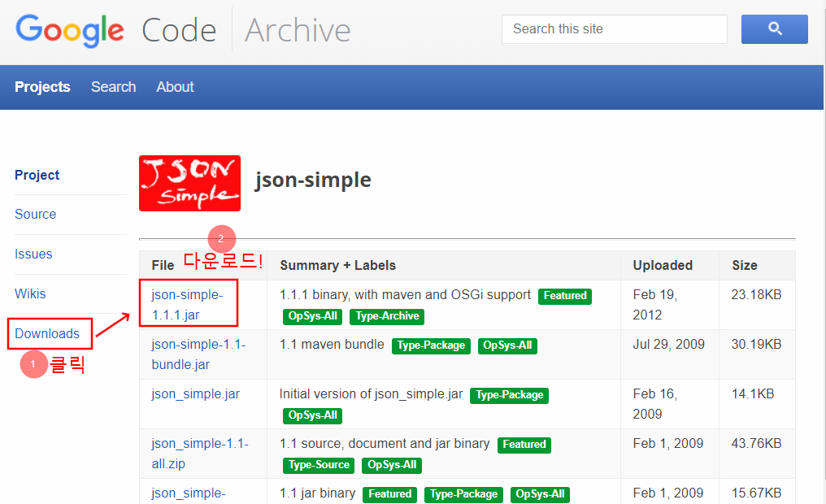Click the 23.18KB size cell
This screenshot has width=826, height=504.
click(756, 295)
